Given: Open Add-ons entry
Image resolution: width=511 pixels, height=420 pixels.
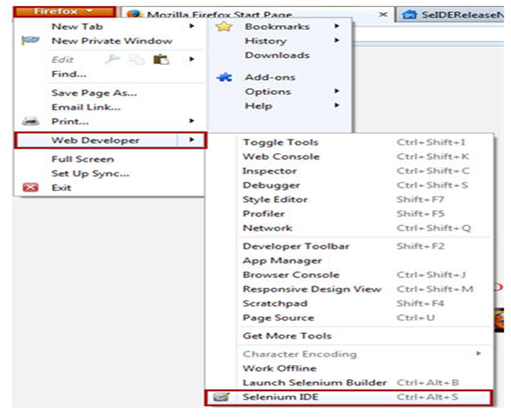Looking at the screenshot, I should pos(279,77).
